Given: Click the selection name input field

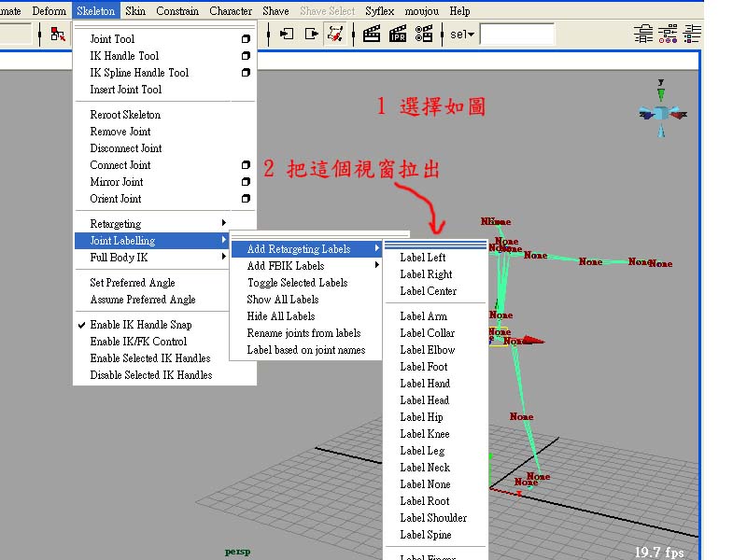Looking at the screenshot, I should pos(517,35).
